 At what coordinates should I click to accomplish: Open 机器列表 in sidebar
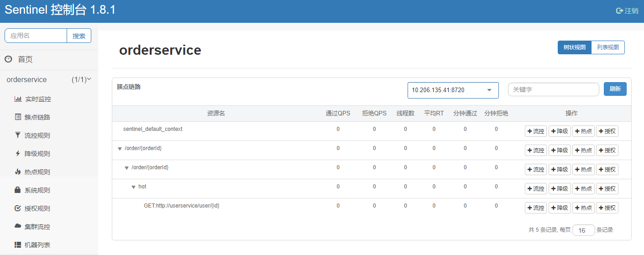pyautogui.click(x=37, y=245)
